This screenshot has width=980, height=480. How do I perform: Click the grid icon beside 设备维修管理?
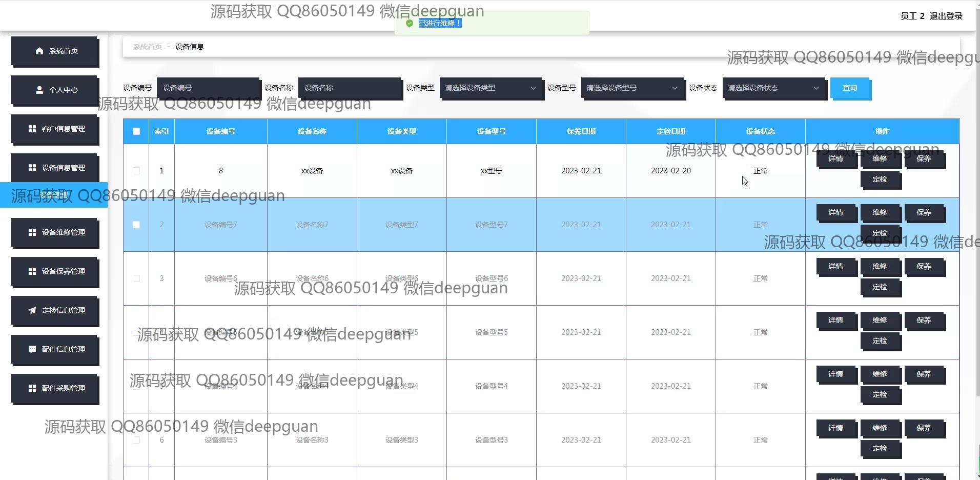(x=32, y=232)
